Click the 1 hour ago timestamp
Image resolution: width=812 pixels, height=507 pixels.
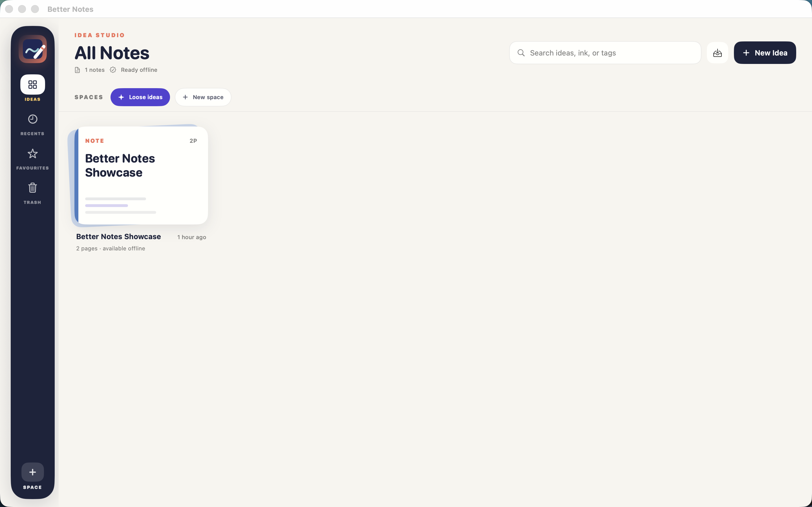tap(192, 237)
